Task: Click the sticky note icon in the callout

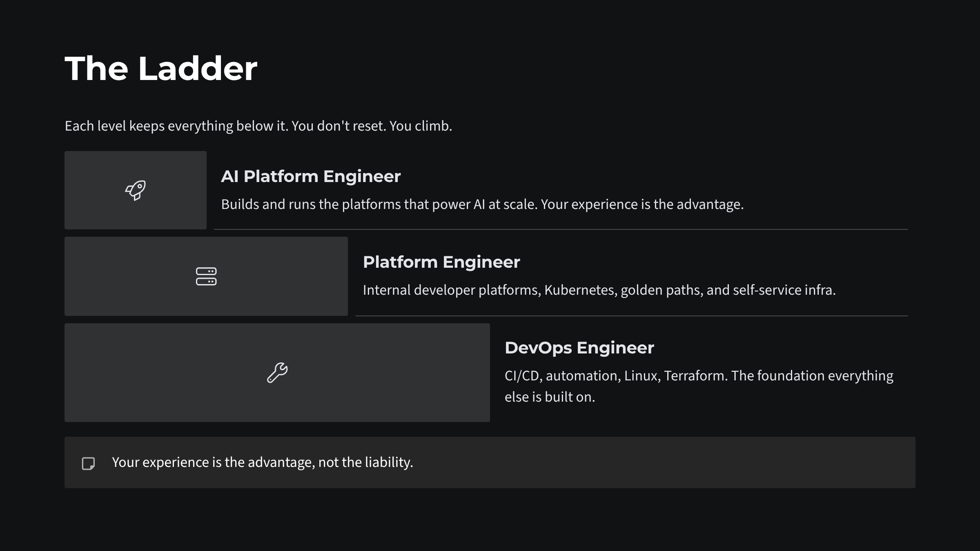Action: (x=88, y=463)
